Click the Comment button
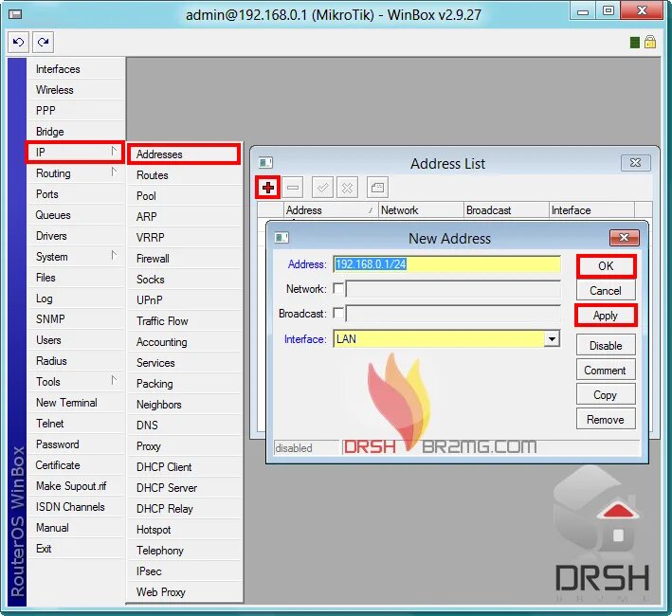Image resolution: width=672 pixels, height=616 pixels. tap(606, 371)
